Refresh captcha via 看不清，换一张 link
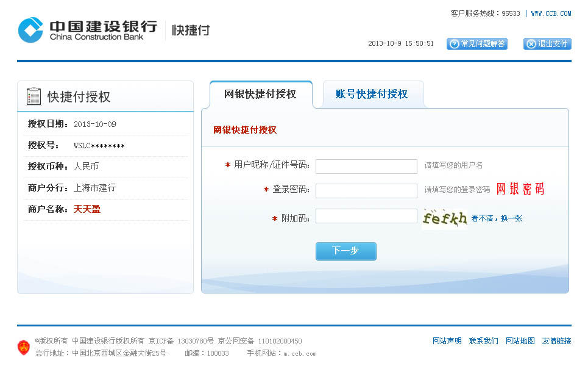 click(x=497, y=218)
